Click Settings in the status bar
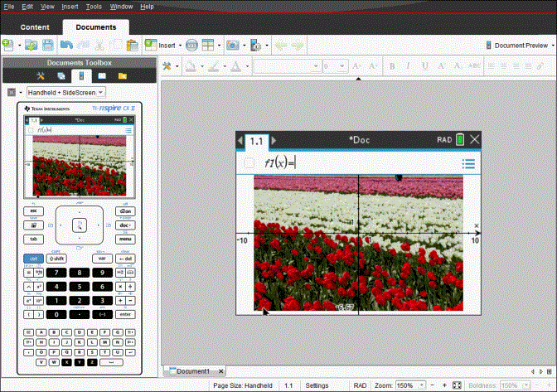Viewport: 557px width, 392px height. 317,385
